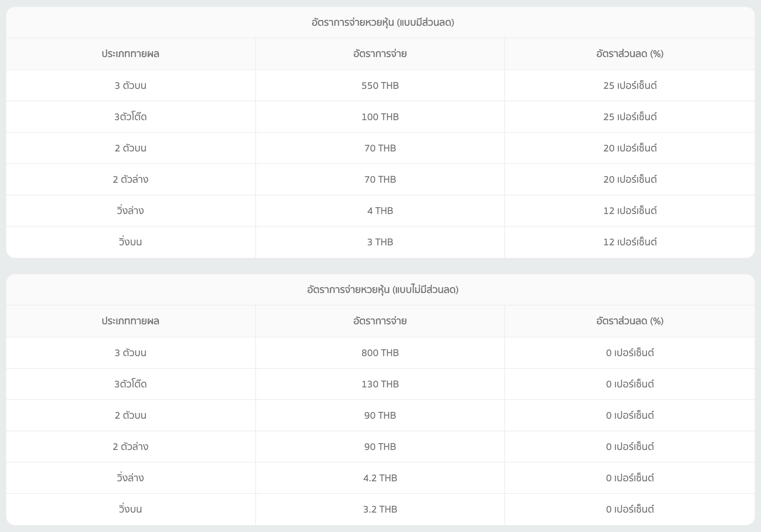
Task: Click the second table's วิ่งล่าง row label
Action: coord(130,478)
